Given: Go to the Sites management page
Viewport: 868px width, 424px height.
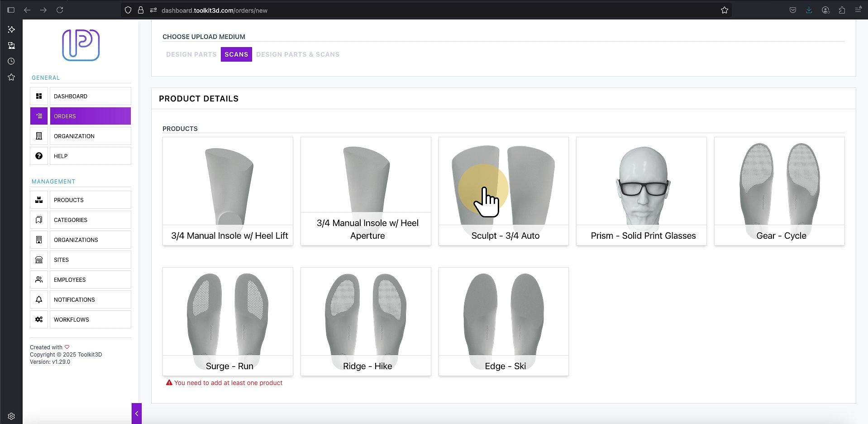Looking at the screenshot, I should tap(91, 260).
